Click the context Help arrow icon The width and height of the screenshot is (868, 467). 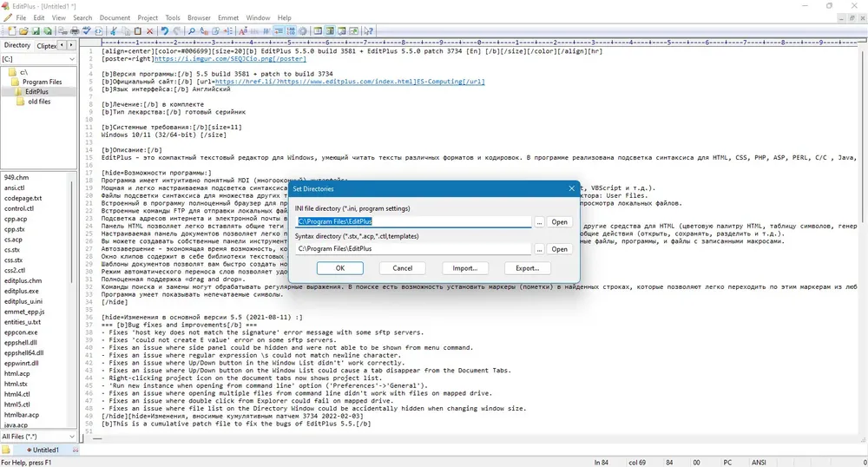pyautogui.click(x=368, y=31)
